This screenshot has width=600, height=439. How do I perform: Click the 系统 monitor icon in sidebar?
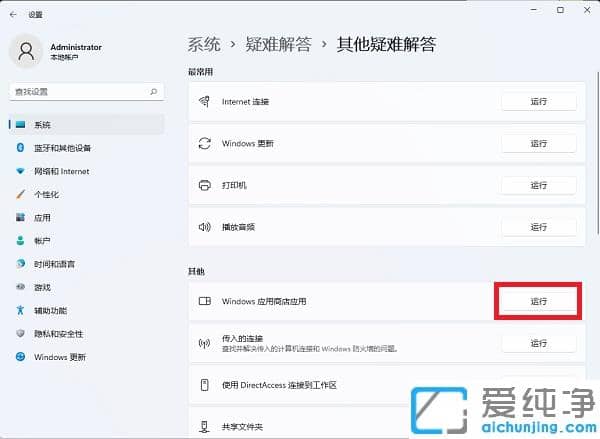20,125
